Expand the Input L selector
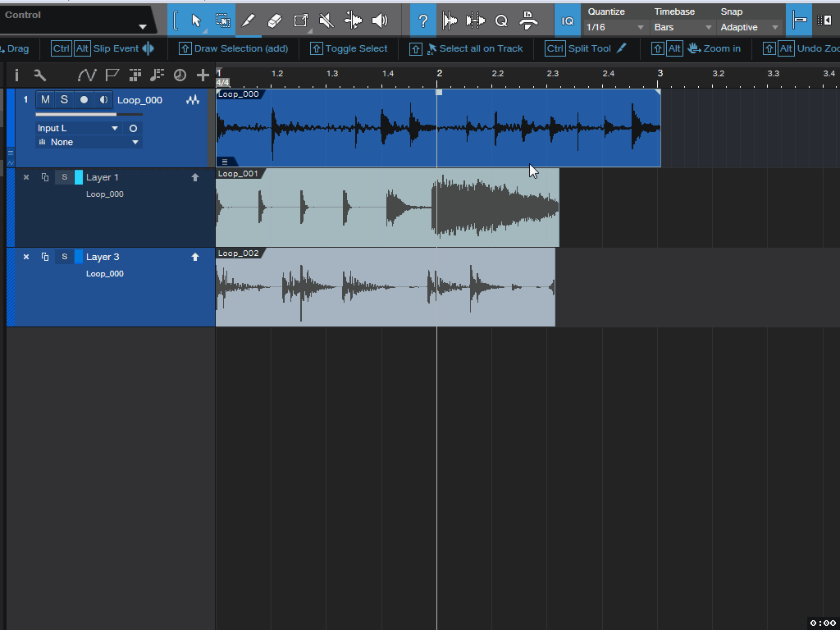 coord(78,128)
